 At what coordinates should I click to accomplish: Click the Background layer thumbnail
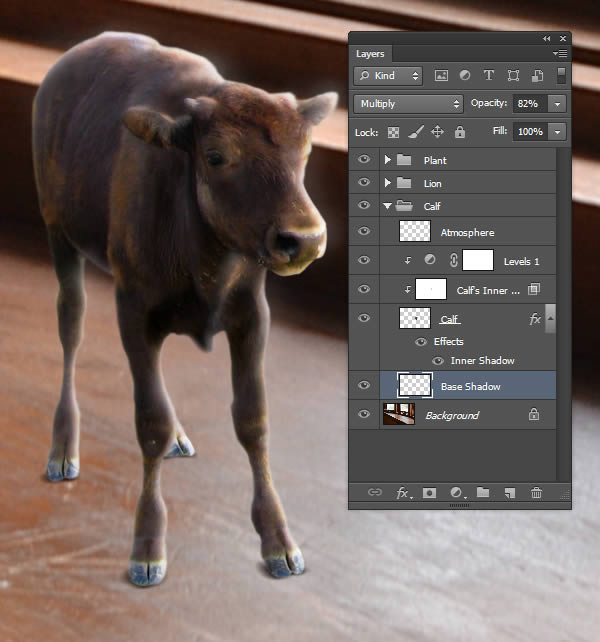coord(399,414)
